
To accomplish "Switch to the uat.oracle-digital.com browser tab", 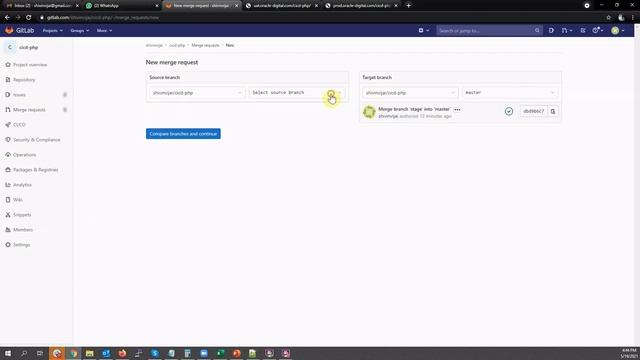I will pyautogui.click(x=281, y=6).
